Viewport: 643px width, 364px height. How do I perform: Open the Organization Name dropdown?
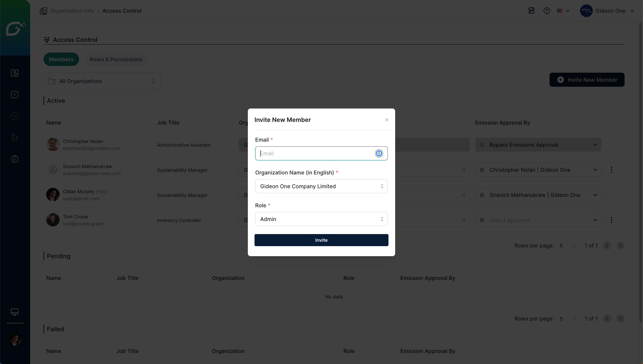click(321, 186)
